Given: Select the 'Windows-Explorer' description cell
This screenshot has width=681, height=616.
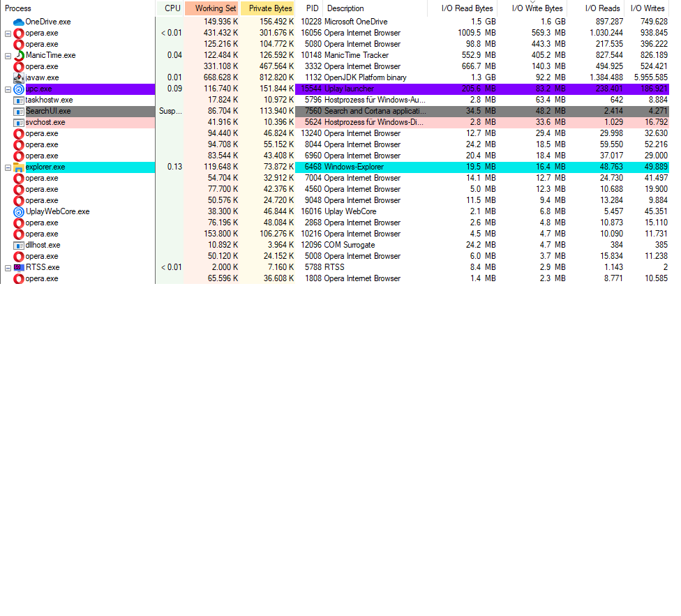Looking at the screenshot, I should (x=354, y=167).
